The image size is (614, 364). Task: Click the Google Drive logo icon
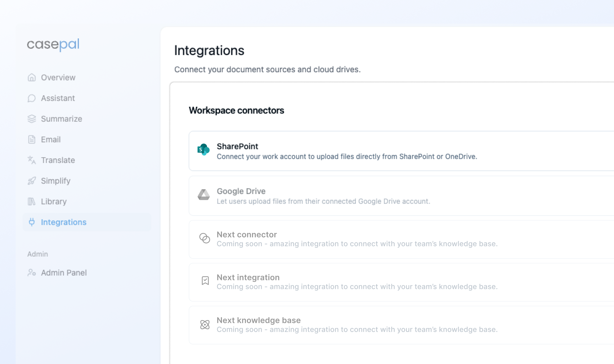204,194
